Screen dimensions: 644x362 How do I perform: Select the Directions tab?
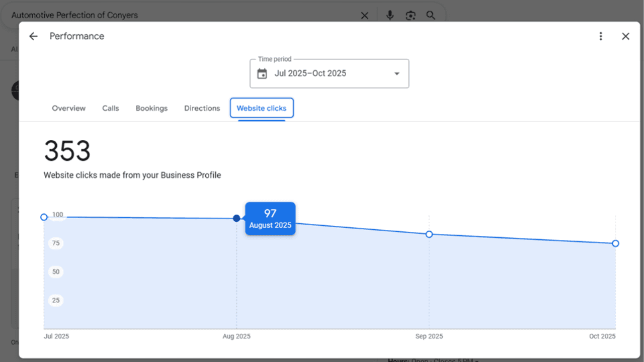[202, 108]
